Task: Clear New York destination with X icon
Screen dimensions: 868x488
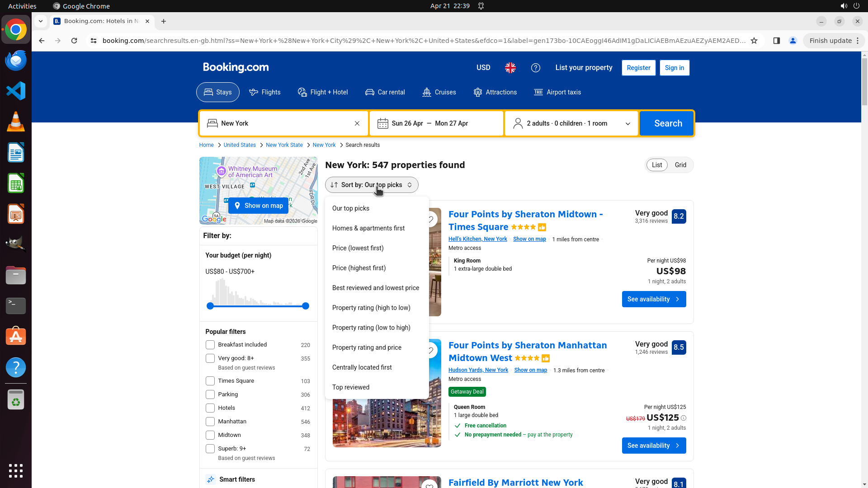Action: pos(357,123)
